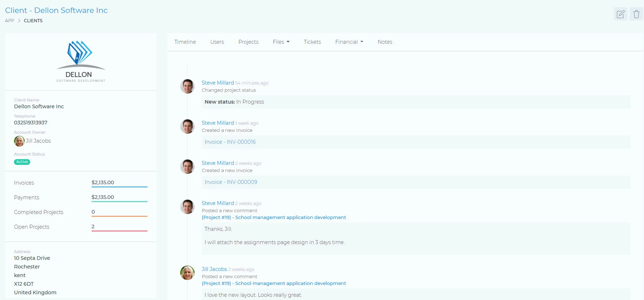
Task: Navigate to CLIENTS in breadcrumb
Action: (33, 21)
